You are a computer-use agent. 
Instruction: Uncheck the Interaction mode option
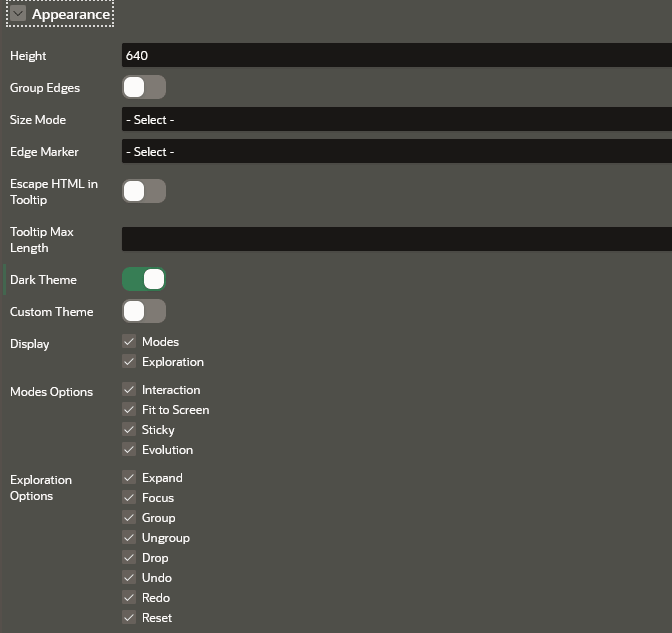(129, 390)
